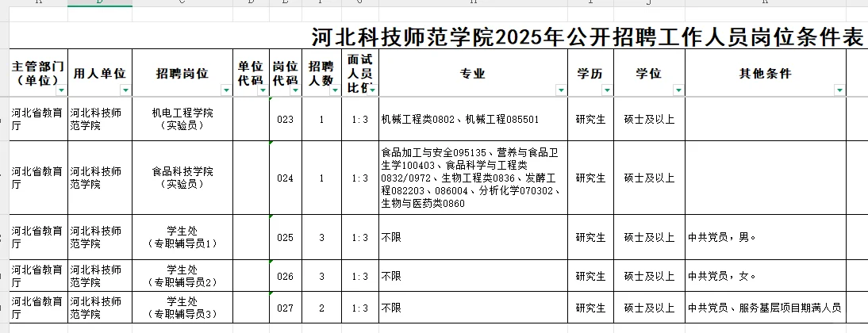Select position code cell 027
This screenshot has width=868, height=333.
coord(285,308)
